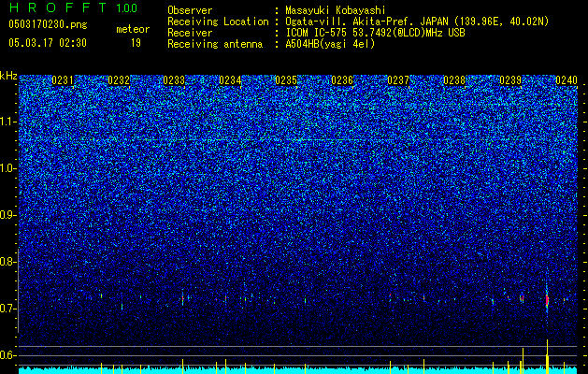Click the 0234 time marker
The height and width of the screenshot is (374, 588).
pyautogui.click(x=230, y=80)
